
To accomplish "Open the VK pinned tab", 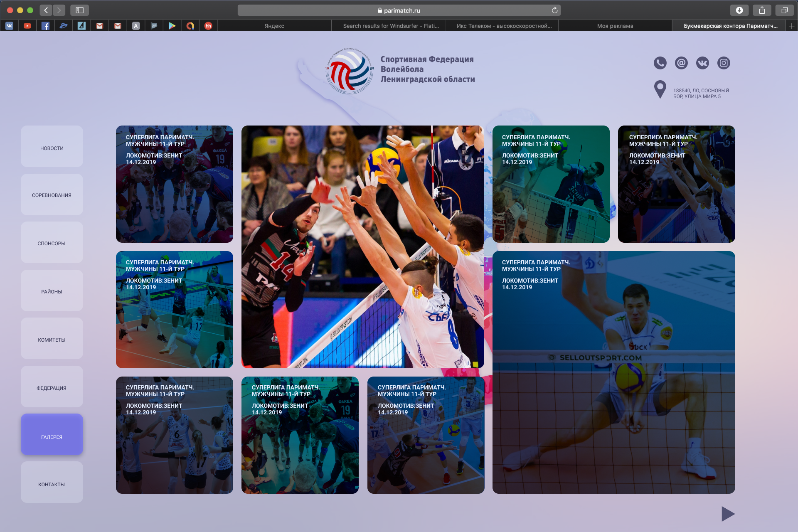I will [9, 26].
